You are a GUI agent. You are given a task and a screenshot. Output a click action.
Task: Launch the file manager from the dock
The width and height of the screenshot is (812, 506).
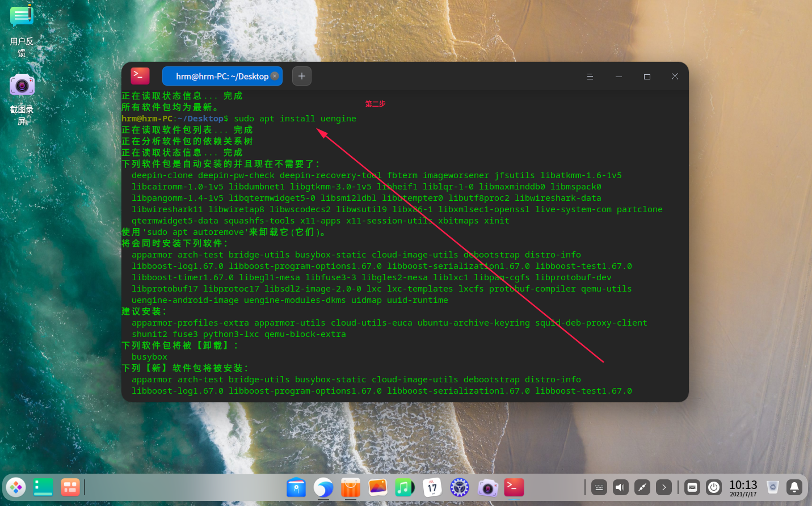(x=296, y=487)
